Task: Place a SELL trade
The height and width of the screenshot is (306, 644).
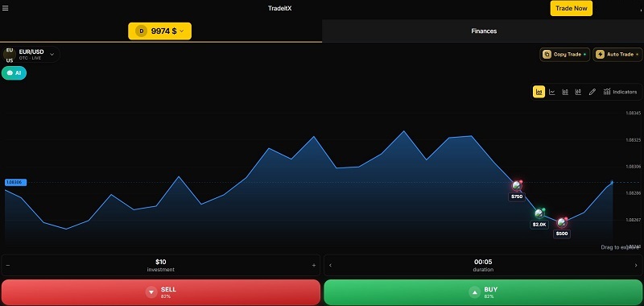Action: tap(160, 292)
